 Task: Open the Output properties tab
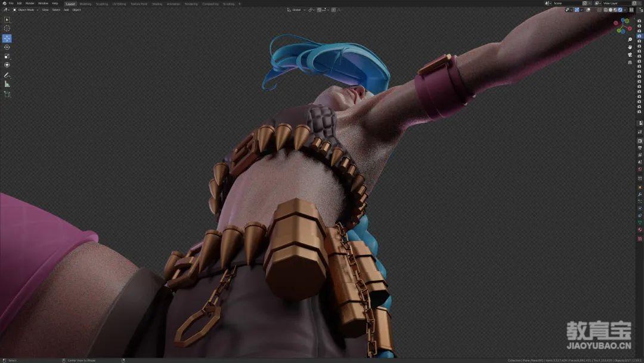(640, 148)
